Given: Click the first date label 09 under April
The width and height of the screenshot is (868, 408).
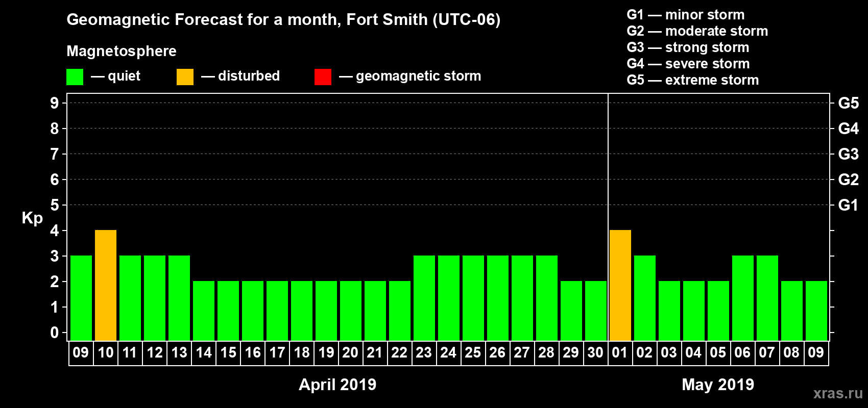Looking at the screenshot, I should [x=81, y=353].
